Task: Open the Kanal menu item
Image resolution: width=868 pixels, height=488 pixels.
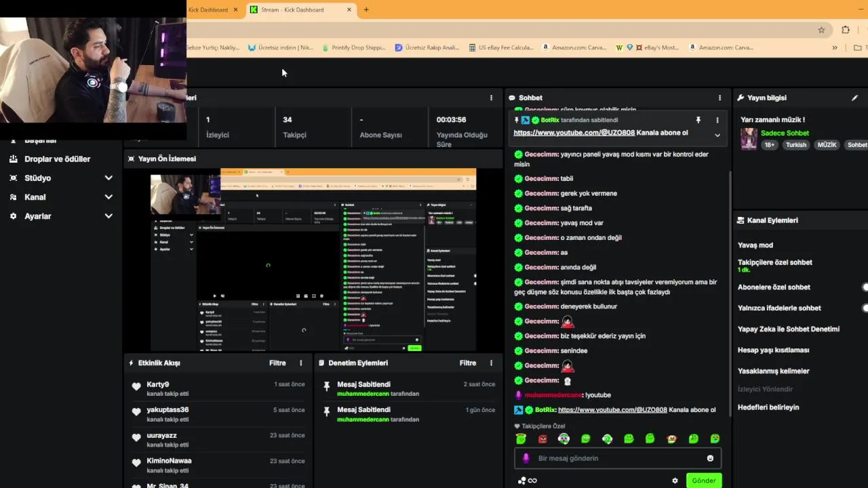Action: pos(35,197)
